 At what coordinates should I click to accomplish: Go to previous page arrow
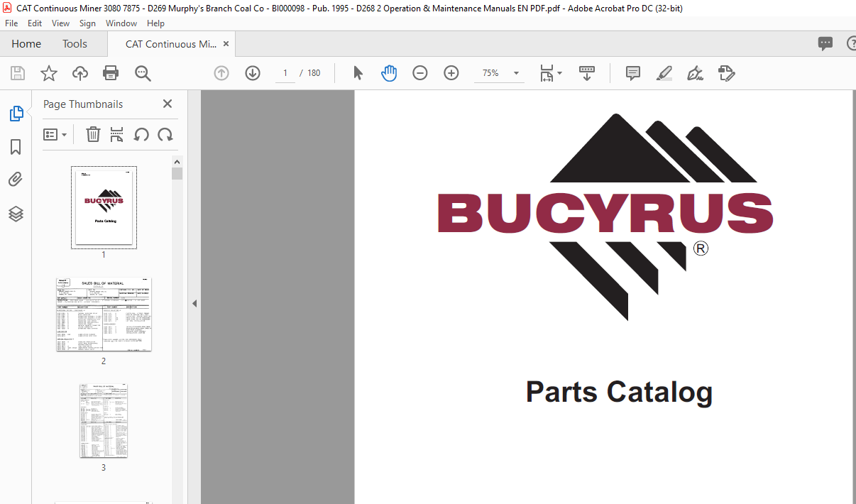tap(221, 73)
